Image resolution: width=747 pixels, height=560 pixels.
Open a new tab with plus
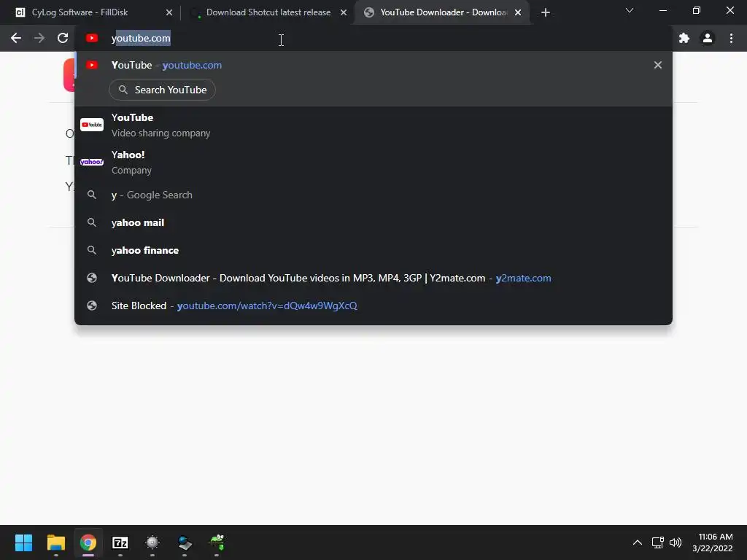tap(546, 12)
